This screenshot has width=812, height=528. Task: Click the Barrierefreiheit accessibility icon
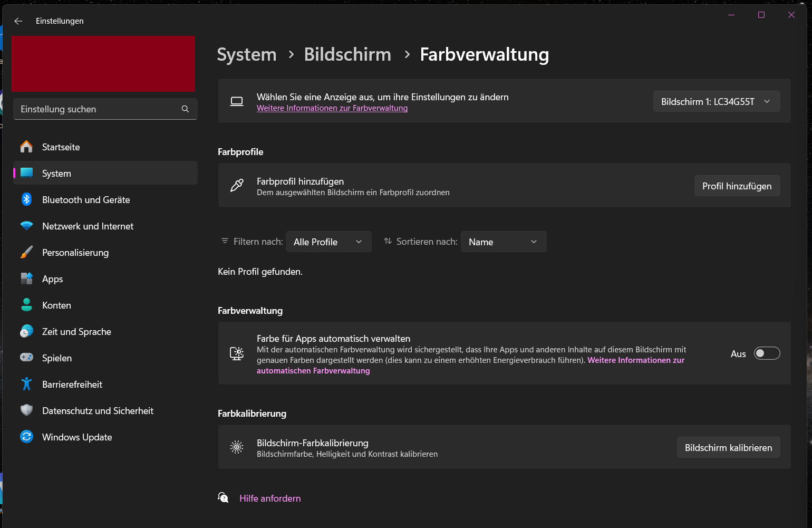pos(26,384)
